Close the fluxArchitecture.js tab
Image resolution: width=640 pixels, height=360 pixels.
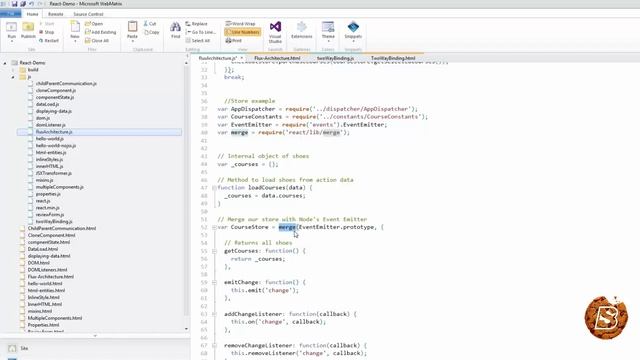point(242,58)
